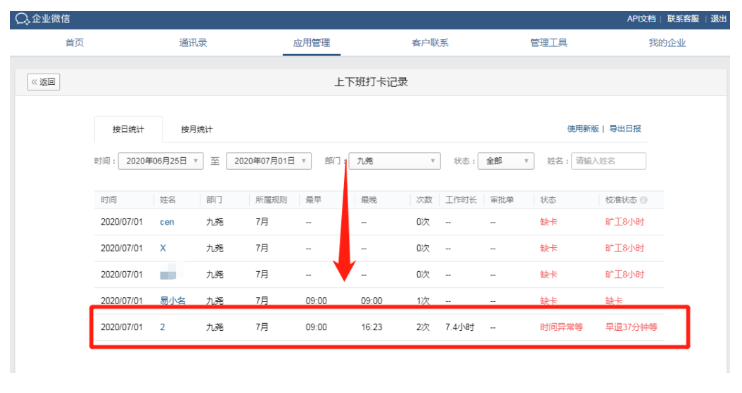Image resolution: width=742 pixels, height=393 pixels.
Task: Click the 7.4小时 work duration cell
Action: point(459,327)
